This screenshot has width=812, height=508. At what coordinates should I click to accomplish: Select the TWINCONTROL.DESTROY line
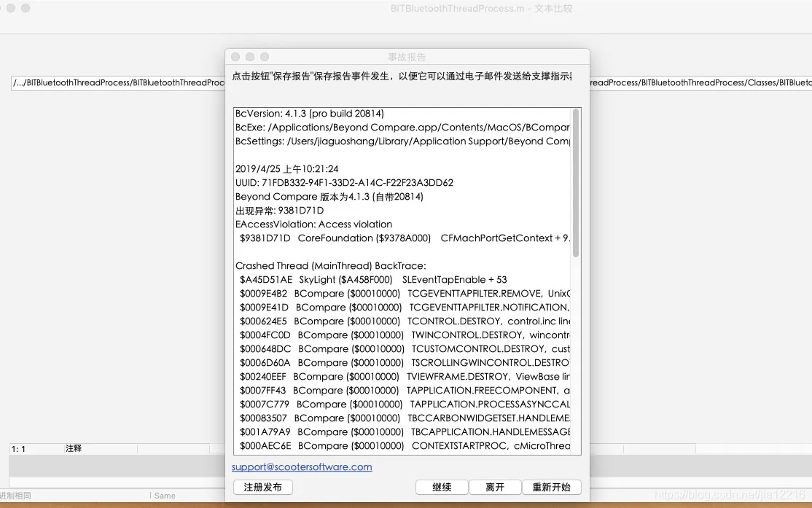(405, 335)
